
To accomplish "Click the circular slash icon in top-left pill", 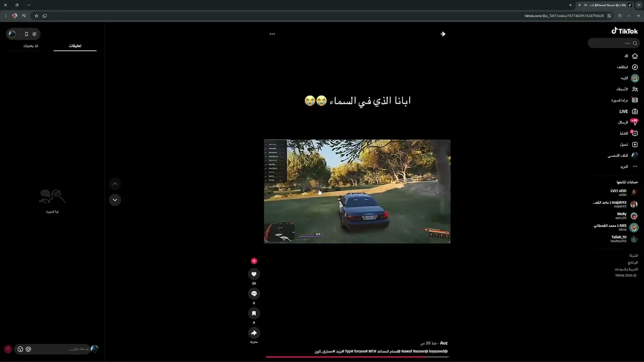I will click(34, 34).
